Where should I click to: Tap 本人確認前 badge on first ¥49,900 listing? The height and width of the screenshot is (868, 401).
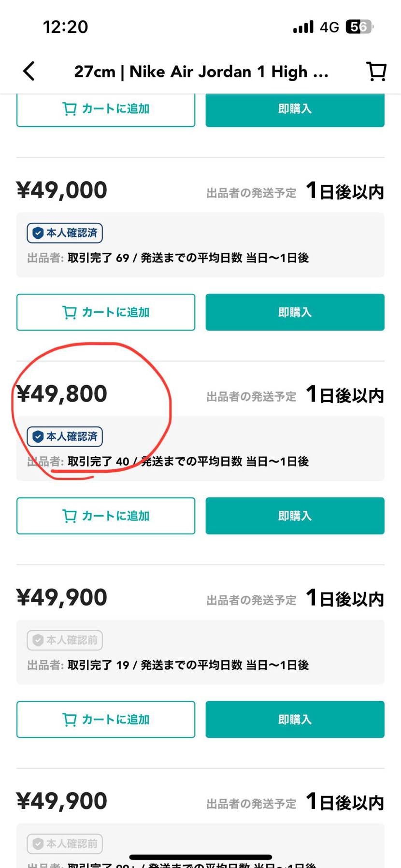coord(65,640)
